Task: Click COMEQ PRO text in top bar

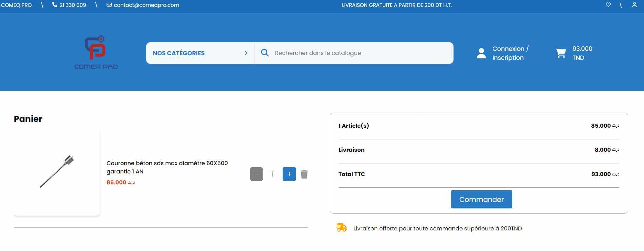Action: pos(16,5)
